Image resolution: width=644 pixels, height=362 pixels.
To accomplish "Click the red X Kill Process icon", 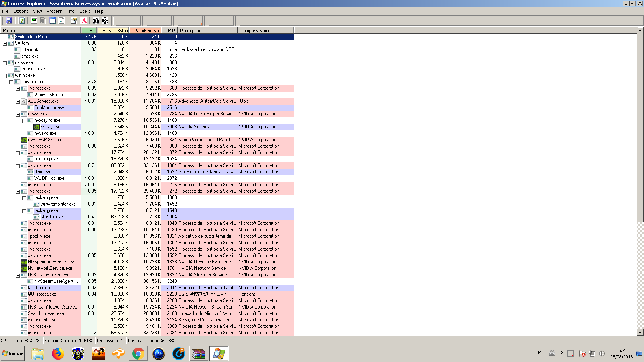I will (84, 21).
